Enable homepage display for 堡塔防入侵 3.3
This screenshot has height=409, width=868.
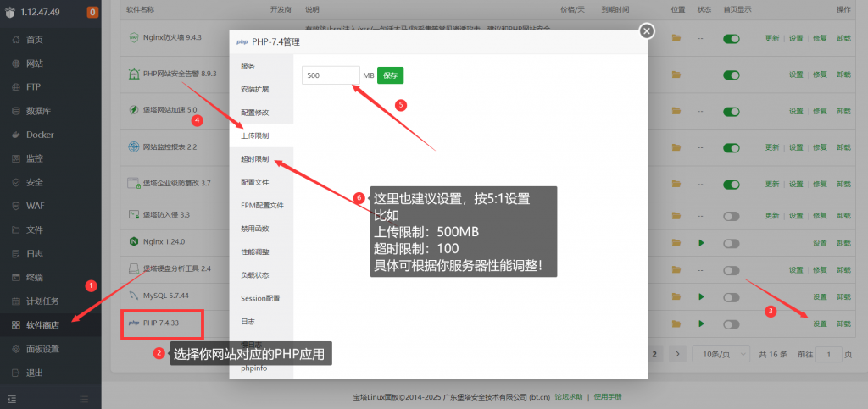pyautogui.click(x=732, y=216)
